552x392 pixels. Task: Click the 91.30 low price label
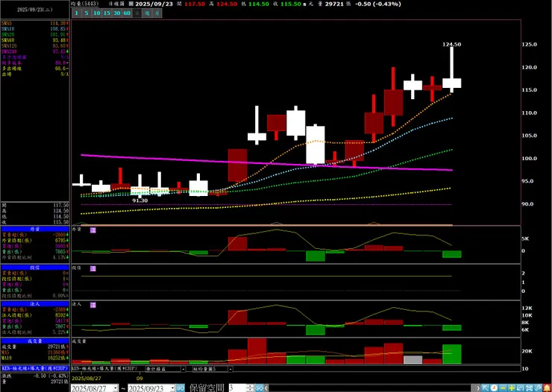[x=139, y=200]
